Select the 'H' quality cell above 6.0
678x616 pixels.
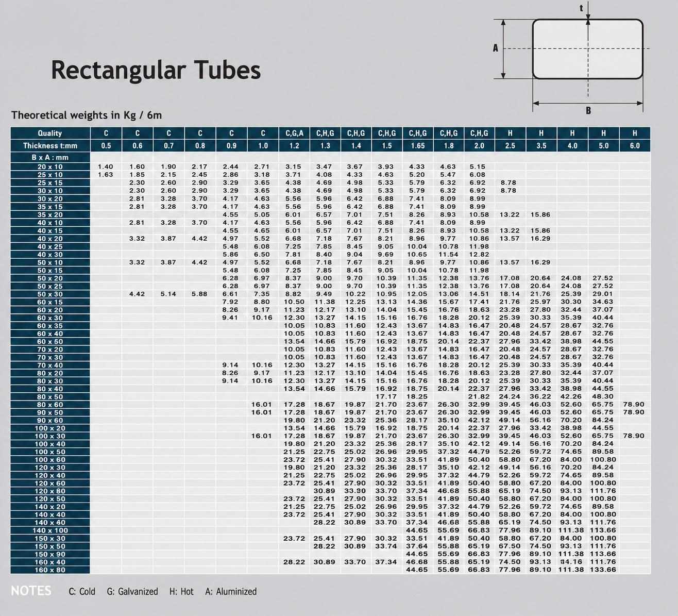coord(635,133)
